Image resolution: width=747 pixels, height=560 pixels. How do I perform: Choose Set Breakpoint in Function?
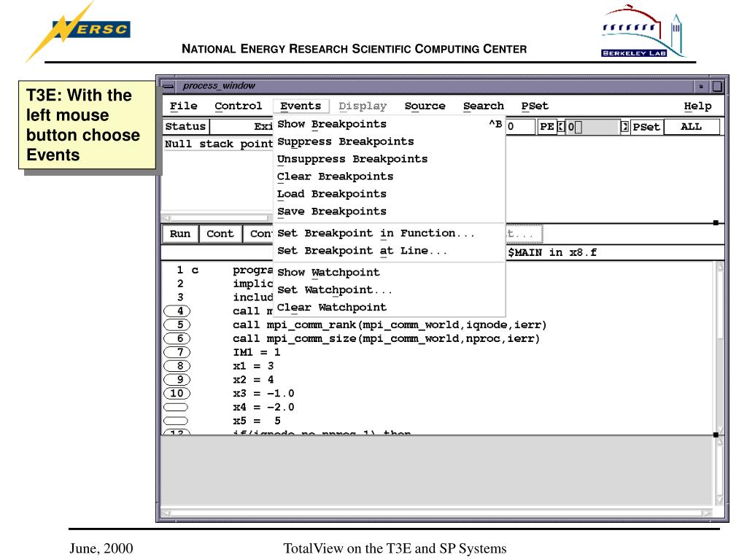390,233
